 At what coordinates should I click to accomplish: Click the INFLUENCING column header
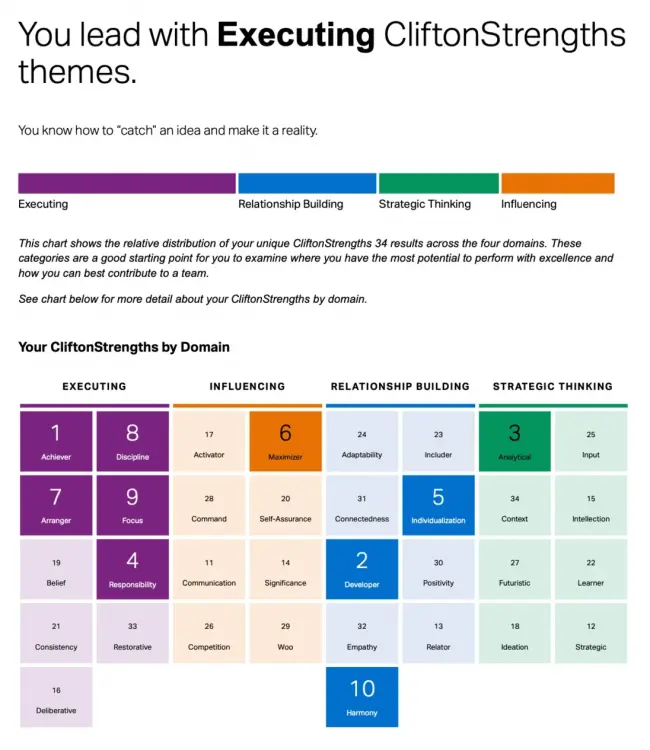(x=247, y=386)
